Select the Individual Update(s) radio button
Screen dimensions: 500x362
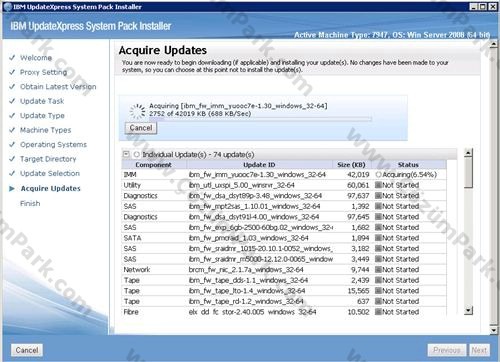[136, 154]
